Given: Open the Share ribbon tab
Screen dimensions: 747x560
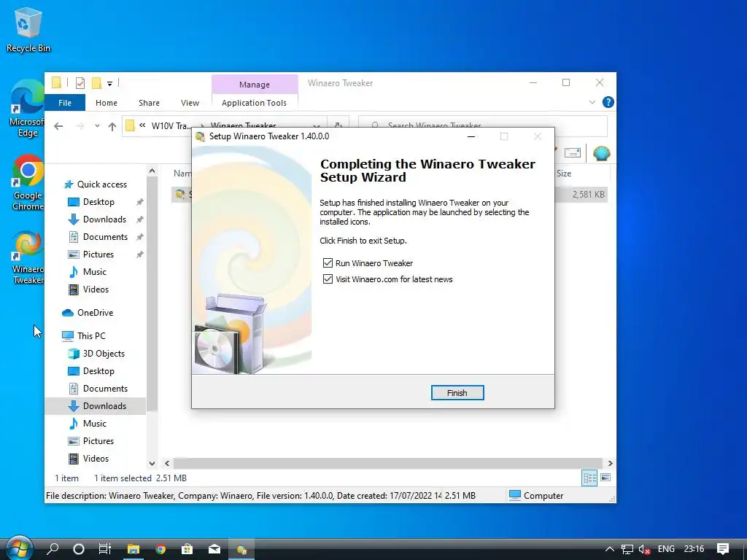Looking at the screenshot, I should (x=149, y=103).
